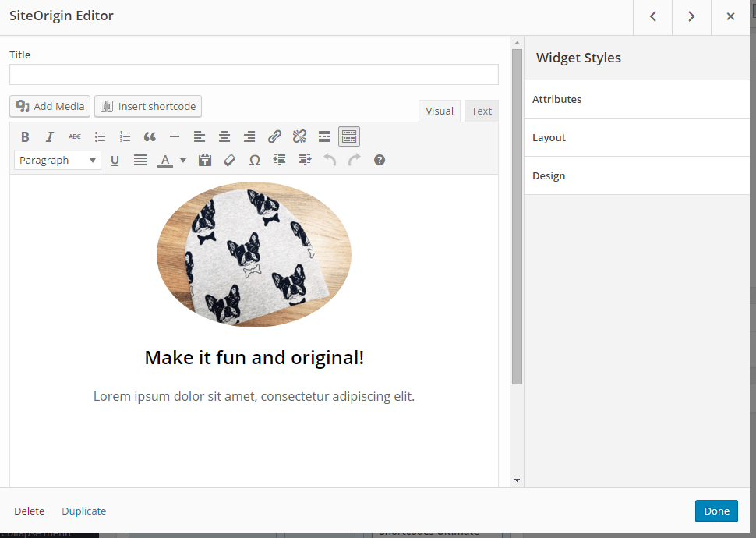Insert a blockquote
Viewport: 756px width, 538px height.
pyautogui.click(x=150, y=136)
